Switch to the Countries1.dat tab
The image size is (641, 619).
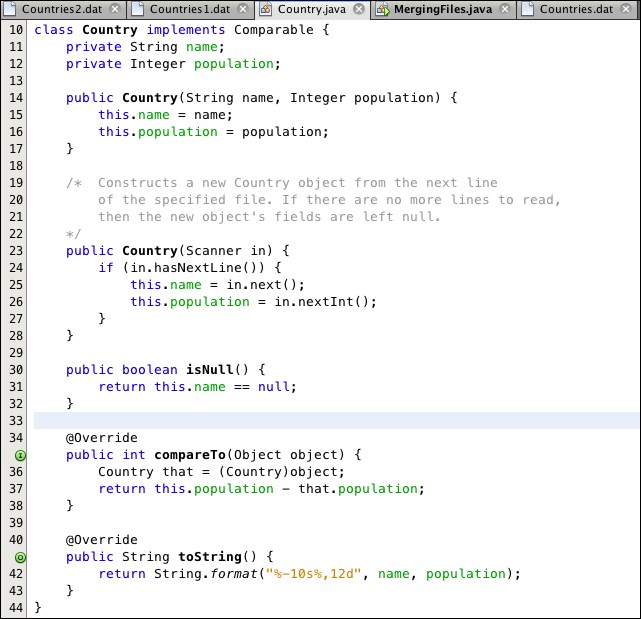pos(189,10)
